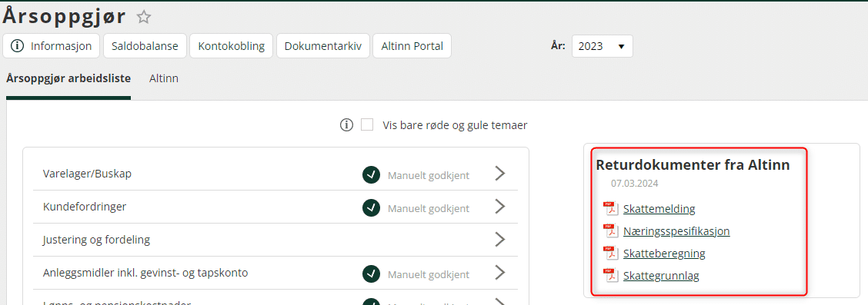Switch to the Altinn tab

(164, 78)
